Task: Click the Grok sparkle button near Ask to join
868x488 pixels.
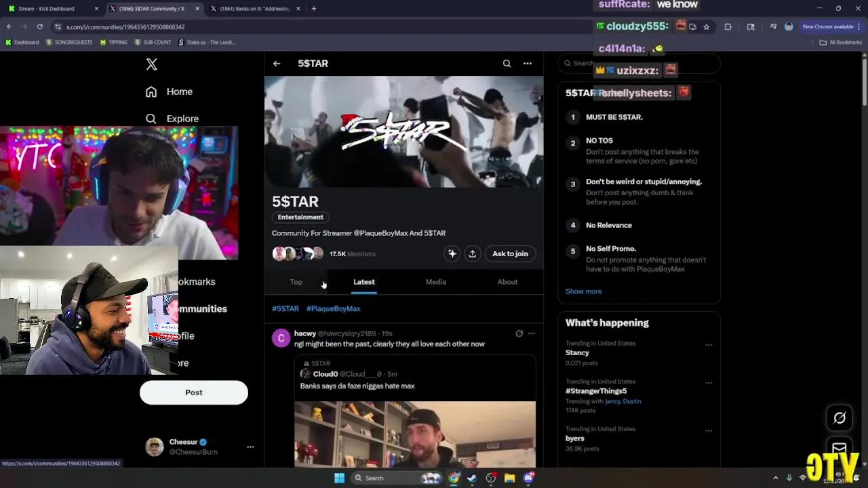Action: click(x=452, y=253)
